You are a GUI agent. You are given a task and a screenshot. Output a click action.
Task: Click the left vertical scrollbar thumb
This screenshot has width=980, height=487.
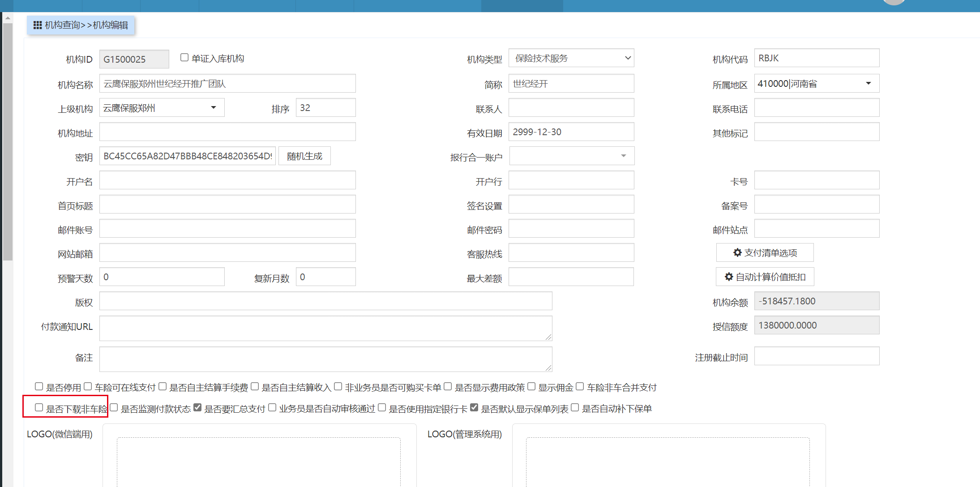tap(8, 141)
